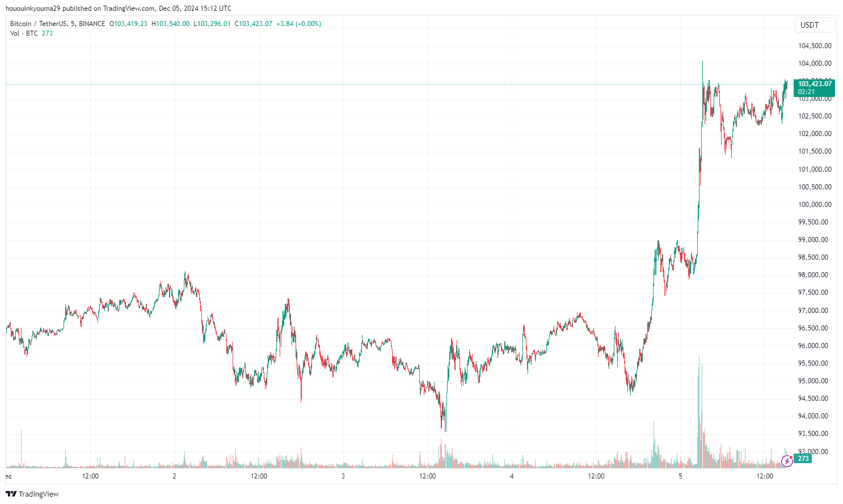
Task: Click the BINANCE exchange label in title
Action: 92,24
